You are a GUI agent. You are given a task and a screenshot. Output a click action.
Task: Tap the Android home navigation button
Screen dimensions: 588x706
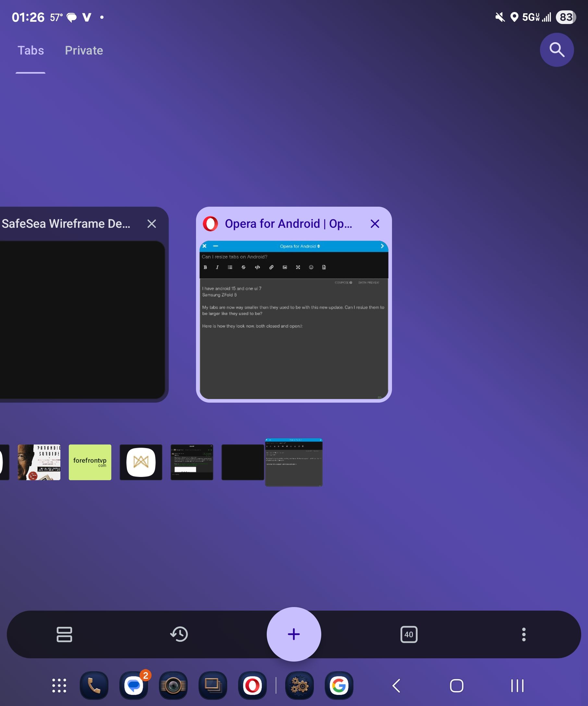click(x=457, y=685)
